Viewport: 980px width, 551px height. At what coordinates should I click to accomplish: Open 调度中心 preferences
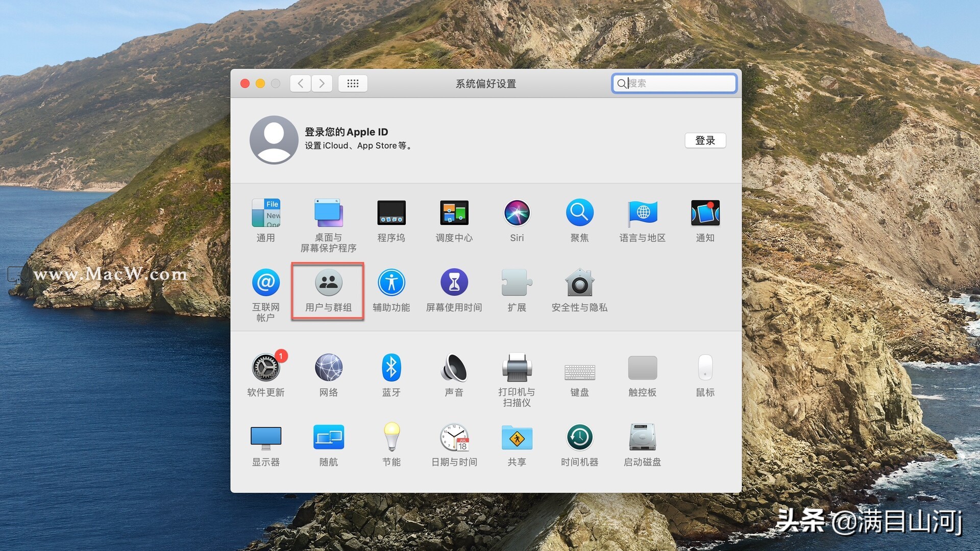click(x=454, y=213)
